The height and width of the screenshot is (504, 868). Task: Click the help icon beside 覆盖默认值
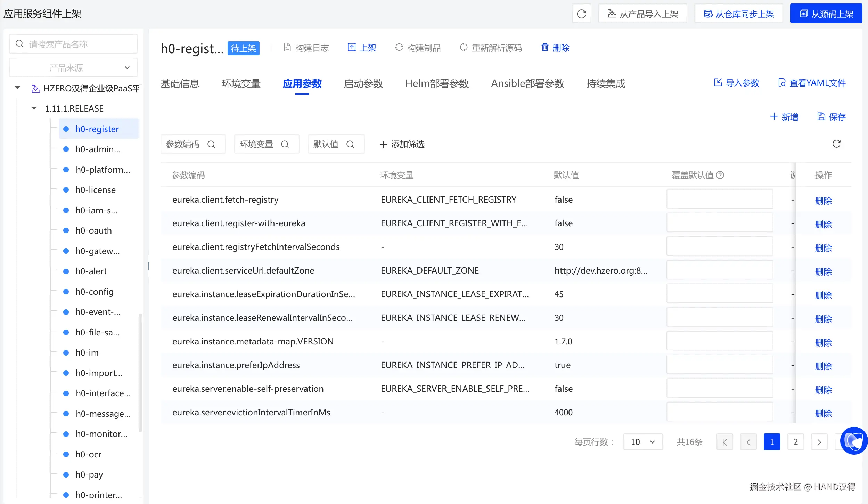coord(720,175)
